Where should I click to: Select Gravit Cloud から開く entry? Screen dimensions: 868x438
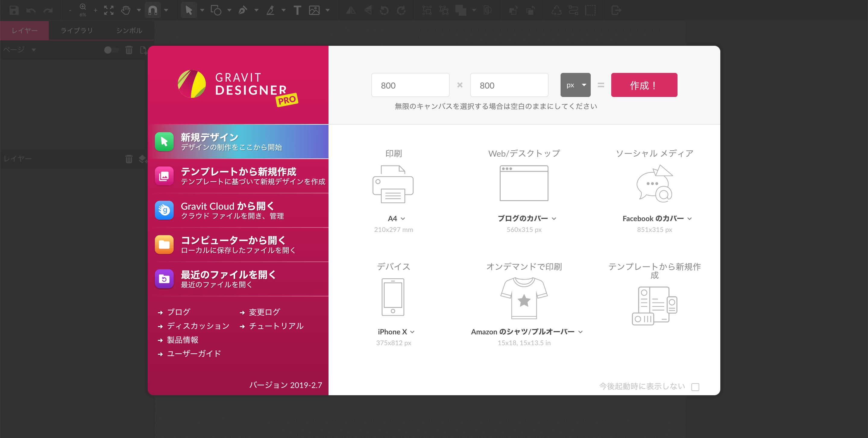click(x=238, y=211)
